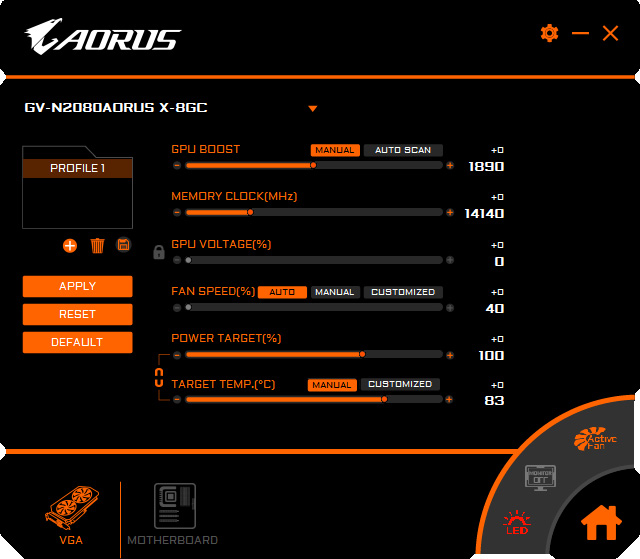The height and width of the screenshot is (559, 640).
Task: Add a new profile with plus icon
Action: tap(70, 246)
